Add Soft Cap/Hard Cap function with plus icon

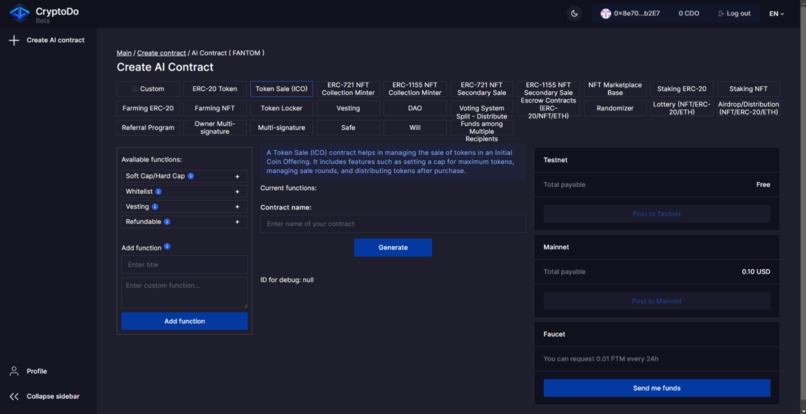click(x=237, y=176)
